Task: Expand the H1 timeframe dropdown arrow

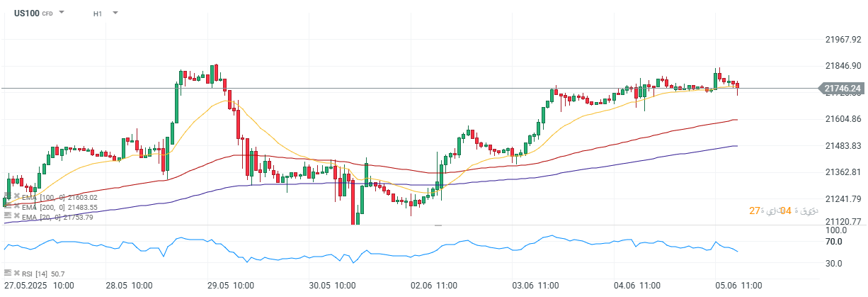Action: tap(115, 13)
